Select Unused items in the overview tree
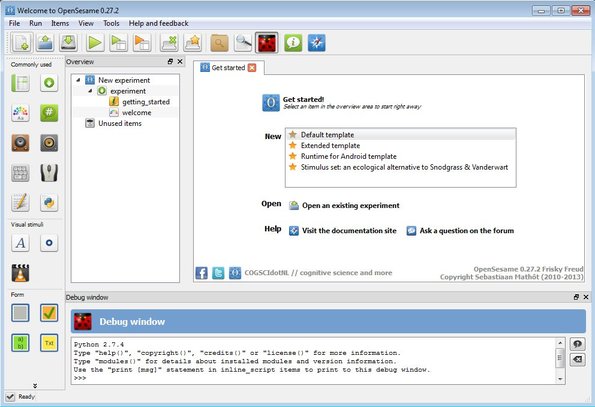Viewport: 595px width, 407px height. [x=120, y=123]
